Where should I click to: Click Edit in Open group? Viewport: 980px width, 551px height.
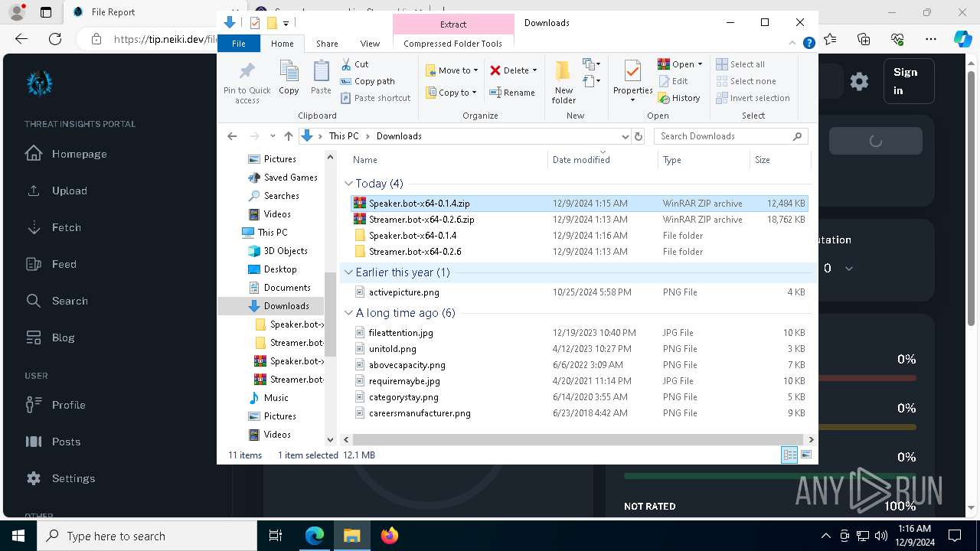click(x=673, y=81)
